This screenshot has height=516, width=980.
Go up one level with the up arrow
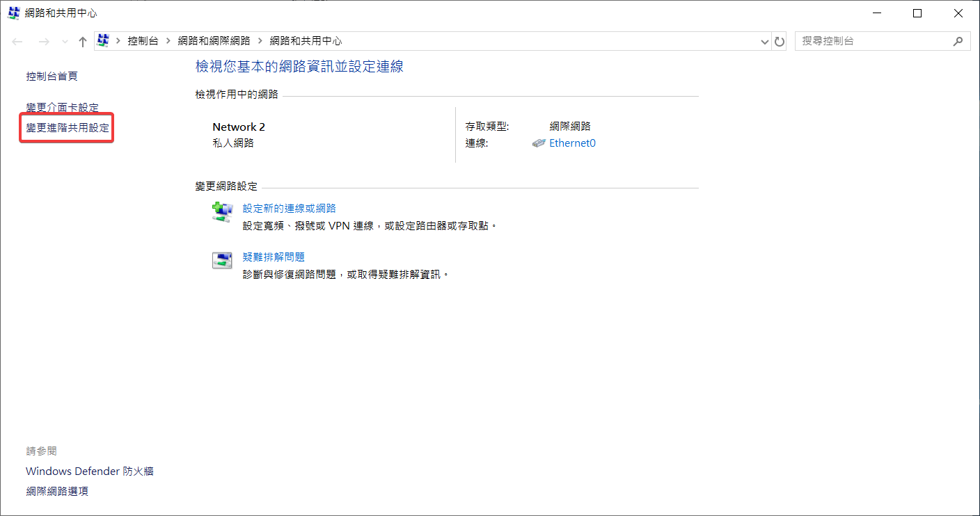point(82,42)
